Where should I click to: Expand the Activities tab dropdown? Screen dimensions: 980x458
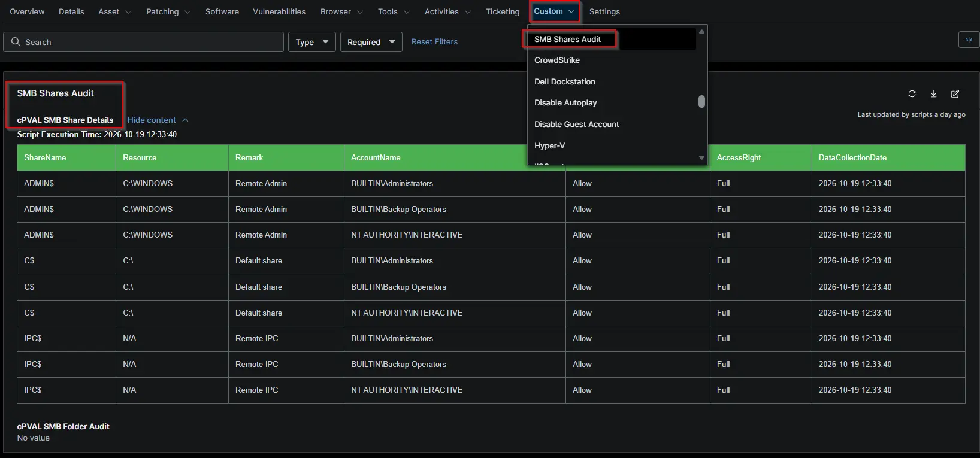468,12
